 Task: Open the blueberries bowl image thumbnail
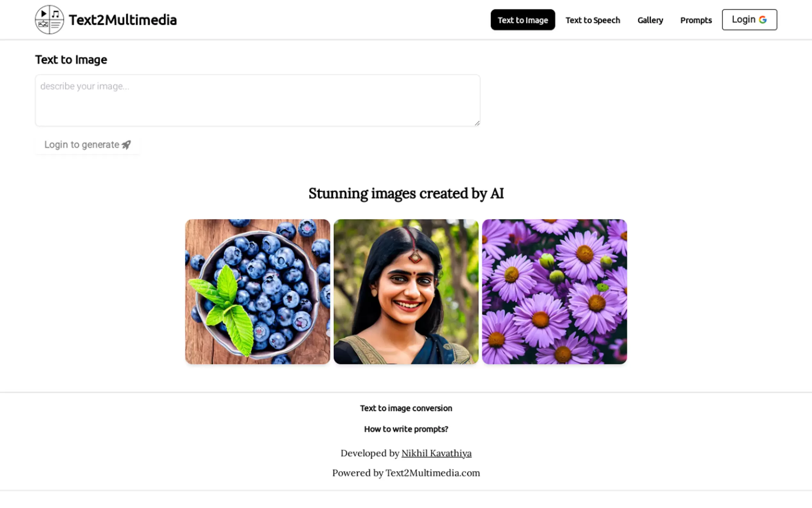(x=257, y=292)
